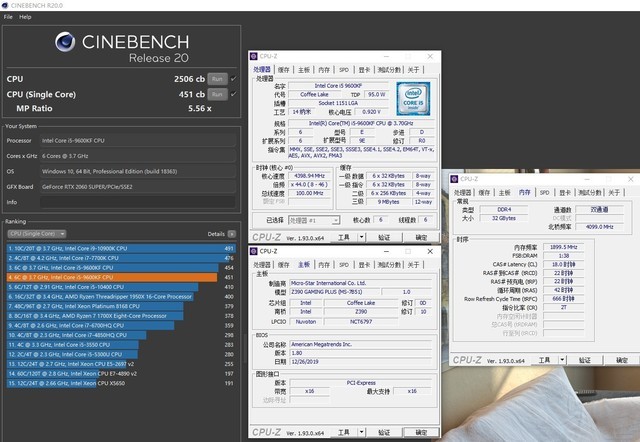Click the top CPU-Z window title icon
This screenshot has height=442, width=640.
click(x=253, y=56)
